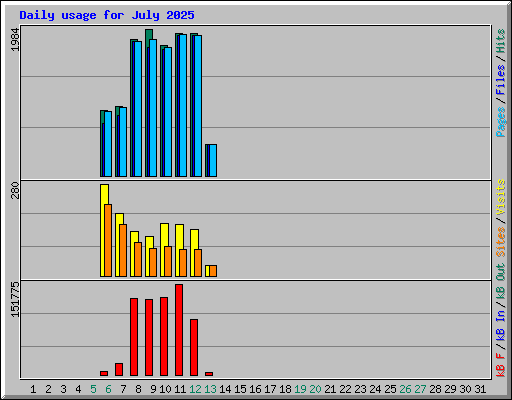This screenshot has height=400, width=512.
Task: Click green weekend day label 12
Action: click(x=195, y=389)
